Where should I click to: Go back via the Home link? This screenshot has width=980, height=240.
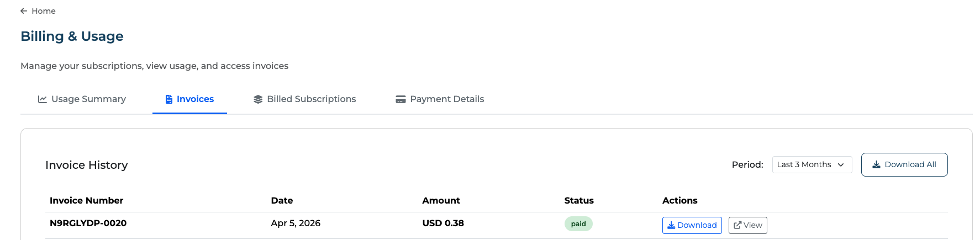(x=44, y=11)
